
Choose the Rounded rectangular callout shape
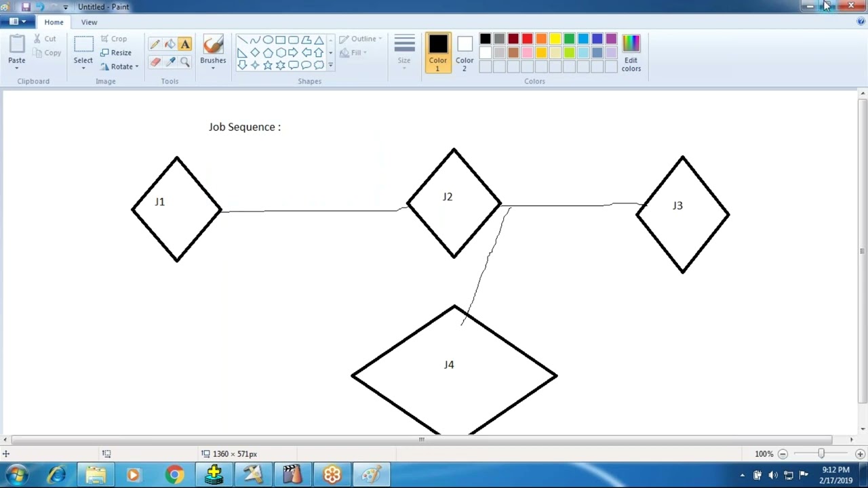pos(294,65)
